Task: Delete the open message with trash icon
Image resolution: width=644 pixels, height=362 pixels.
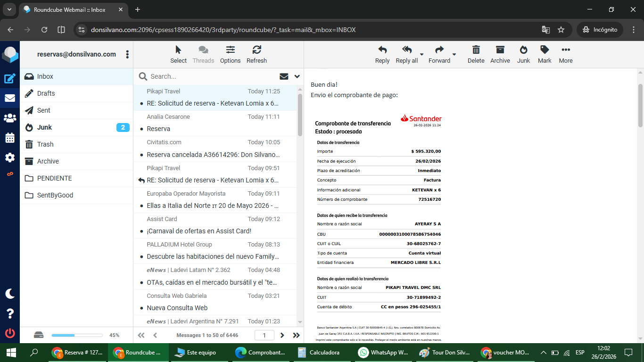Action: click(x=476, y=54)
